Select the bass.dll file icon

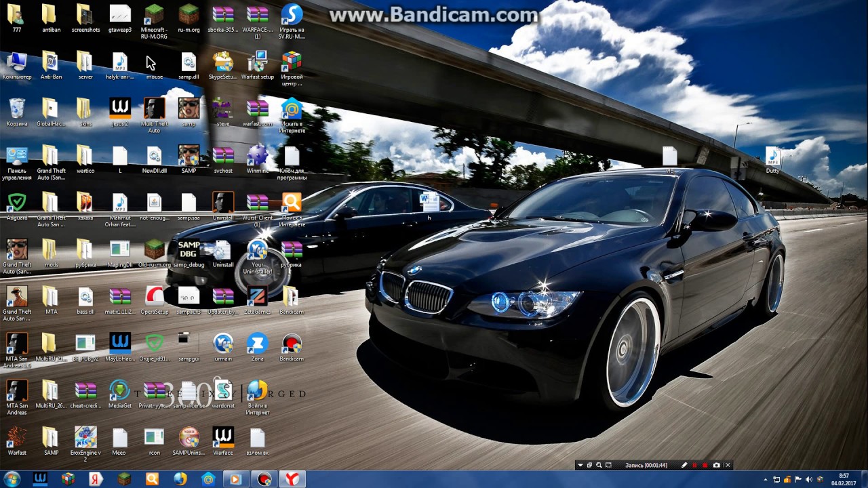point(85,301)
